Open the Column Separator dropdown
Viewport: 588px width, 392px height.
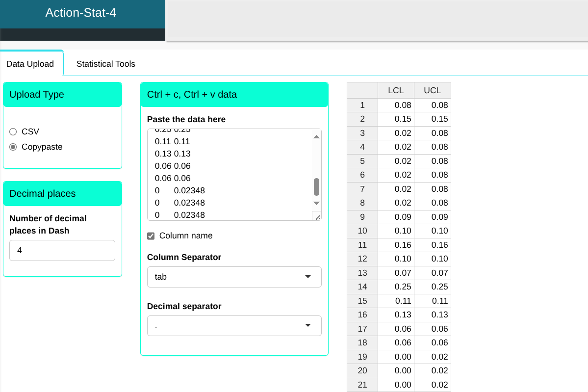click(x=234, y=277)
